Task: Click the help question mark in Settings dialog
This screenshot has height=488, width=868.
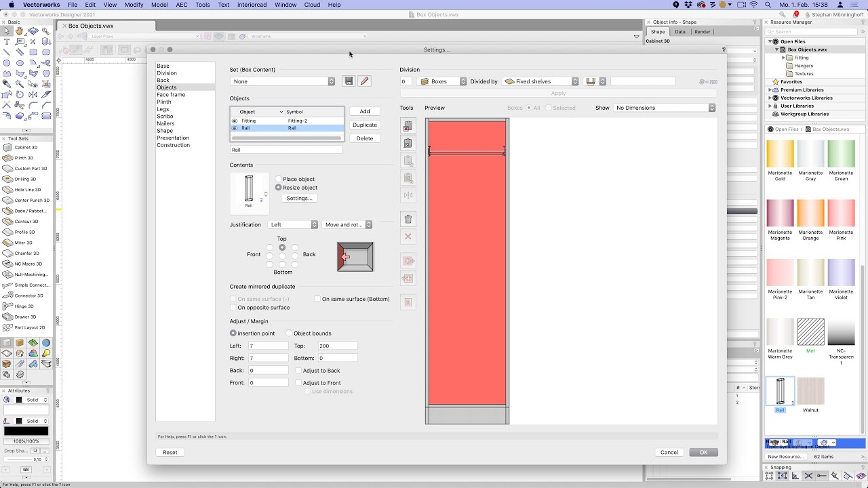Action: [724, 49]
